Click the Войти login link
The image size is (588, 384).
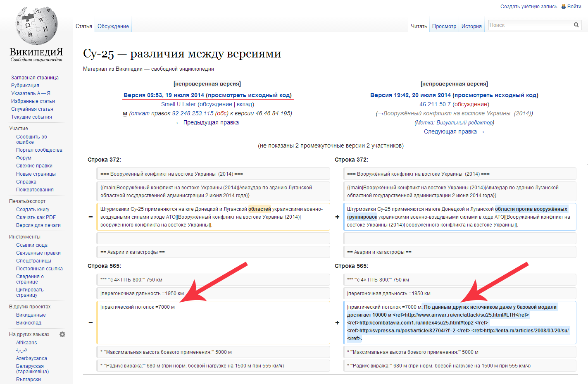574,6
